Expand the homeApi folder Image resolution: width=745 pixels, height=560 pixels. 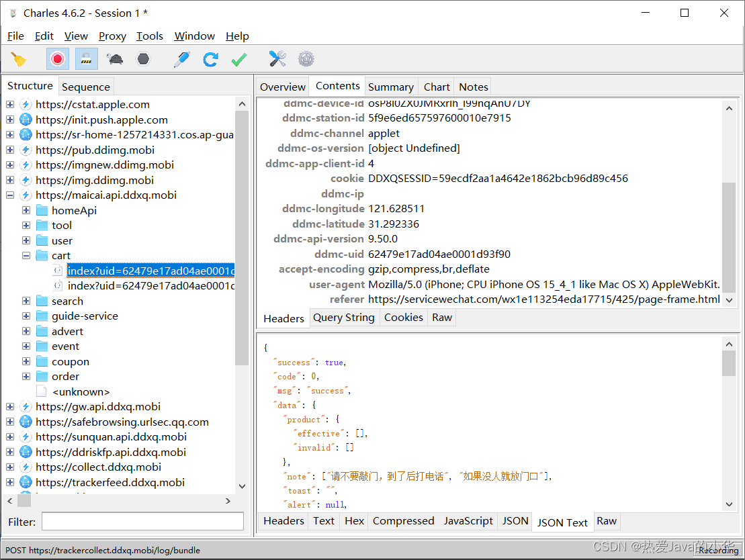[26, 210]
